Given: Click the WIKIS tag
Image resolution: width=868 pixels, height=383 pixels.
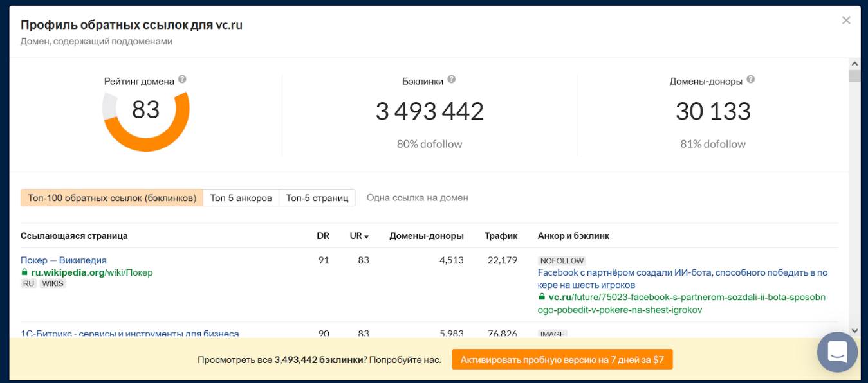Looking at the screenshot, I should pyautogui.click(x=53, y=283).
